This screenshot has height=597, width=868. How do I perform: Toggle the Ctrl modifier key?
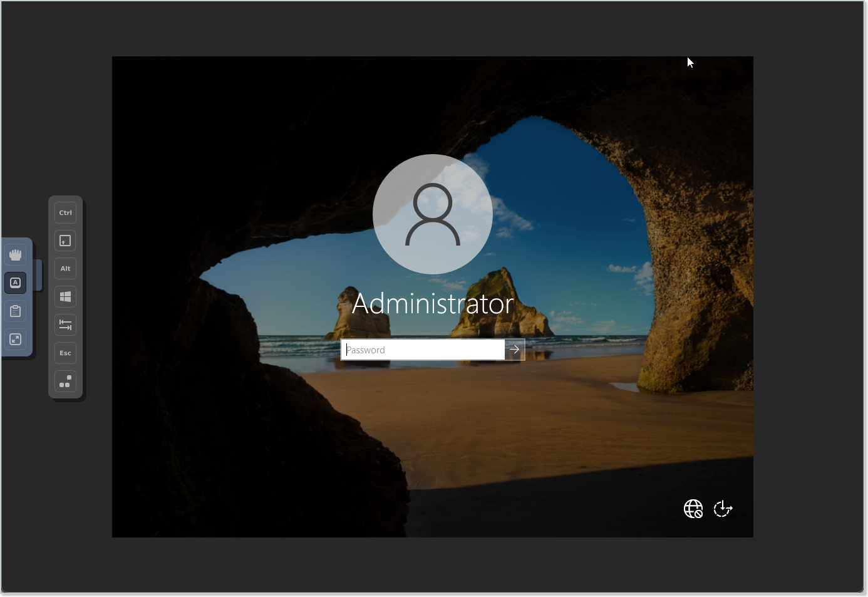(x=66, y=213)
